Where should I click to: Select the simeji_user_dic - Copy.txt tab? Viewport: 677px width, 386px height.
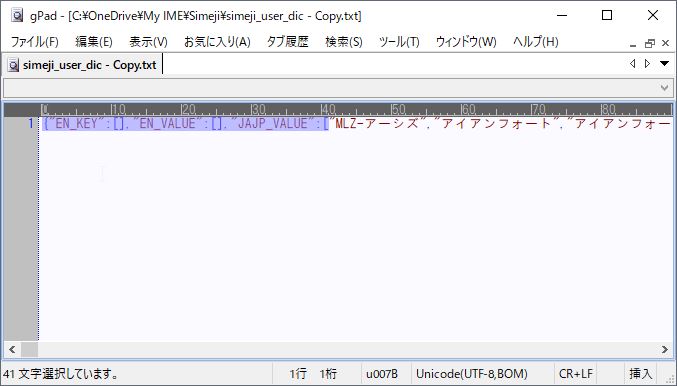pyautogui.click(x=82, y=65)
